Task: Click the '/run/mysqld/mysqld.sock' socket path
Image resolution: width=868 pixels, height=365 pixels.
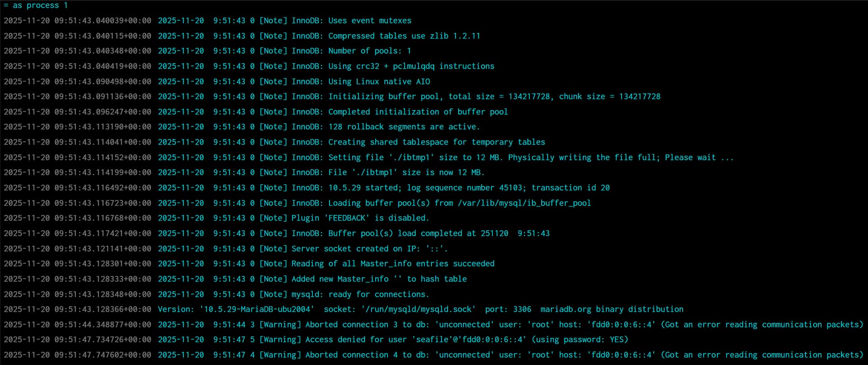Action: [x=418, y=309]
